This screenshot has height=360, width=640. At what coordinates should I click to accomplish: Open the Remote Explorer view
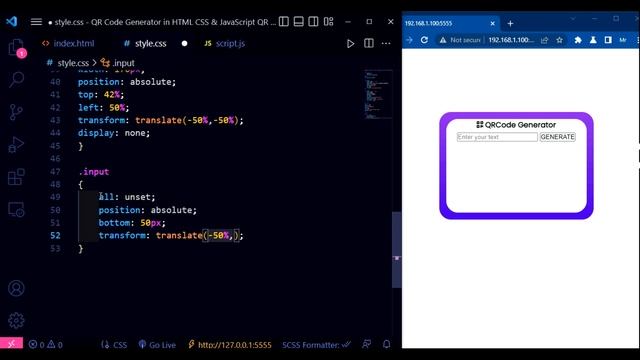[x=16, y=209]
